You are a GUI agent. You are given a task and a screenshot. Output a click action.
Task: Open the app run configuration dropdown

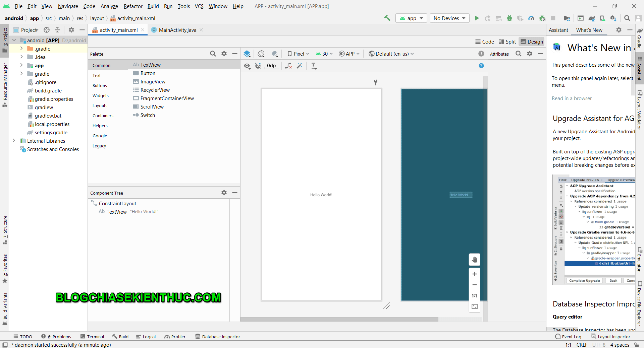pyautogui.click(x=411, y=18)
